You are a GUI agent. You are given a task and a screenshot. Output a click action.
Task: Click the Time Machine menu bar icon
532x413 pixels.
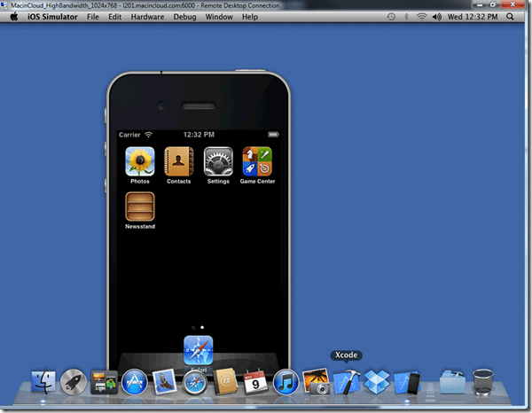391,17
